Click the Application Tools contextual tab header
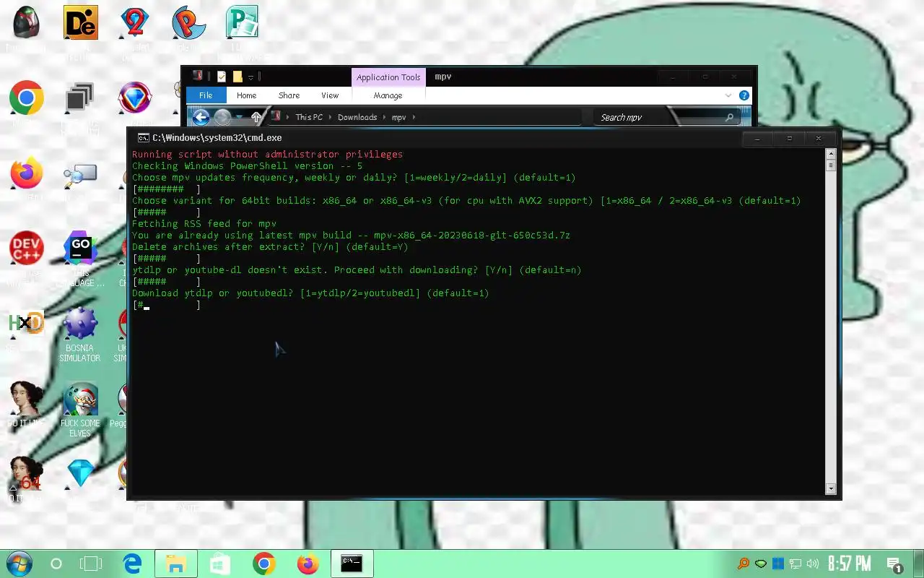The width and height of the screenshot is (924, 578). (388, 77)
